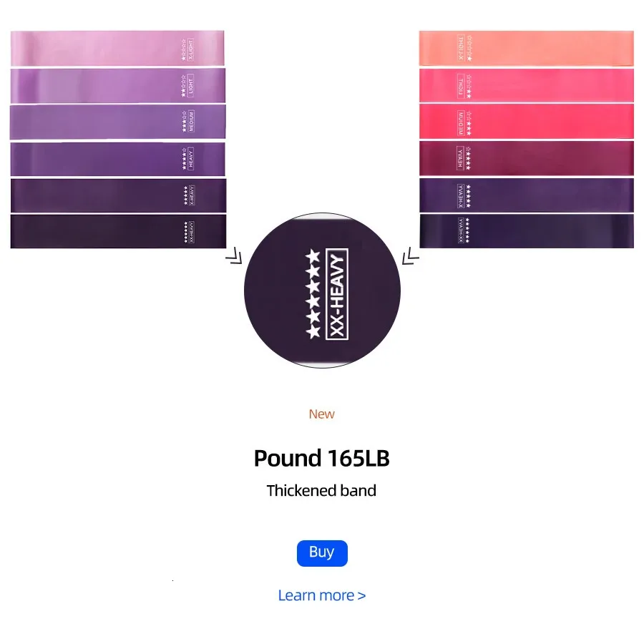
Task: Select the purple LIGHT band on left
Action: pos(118,85)
